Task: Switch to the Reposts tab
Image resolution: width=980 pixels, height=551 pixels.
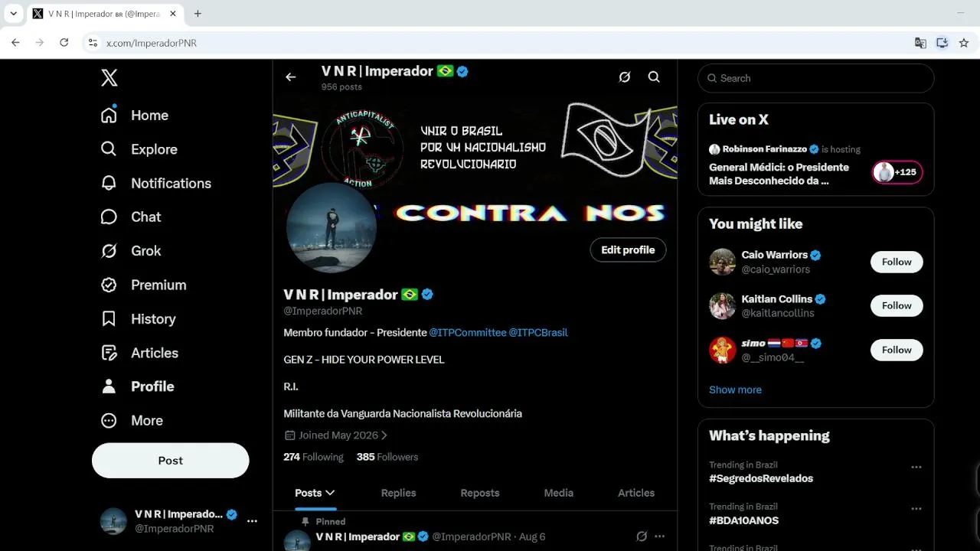Action: coord(480,493)
